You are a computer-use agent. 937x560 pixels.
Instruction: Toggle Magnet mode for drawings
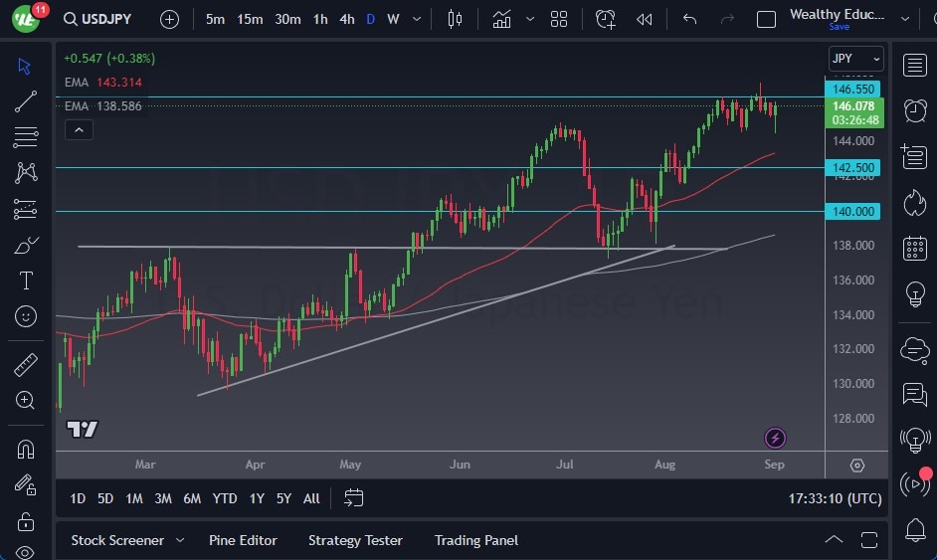click(x=26, y=449)
